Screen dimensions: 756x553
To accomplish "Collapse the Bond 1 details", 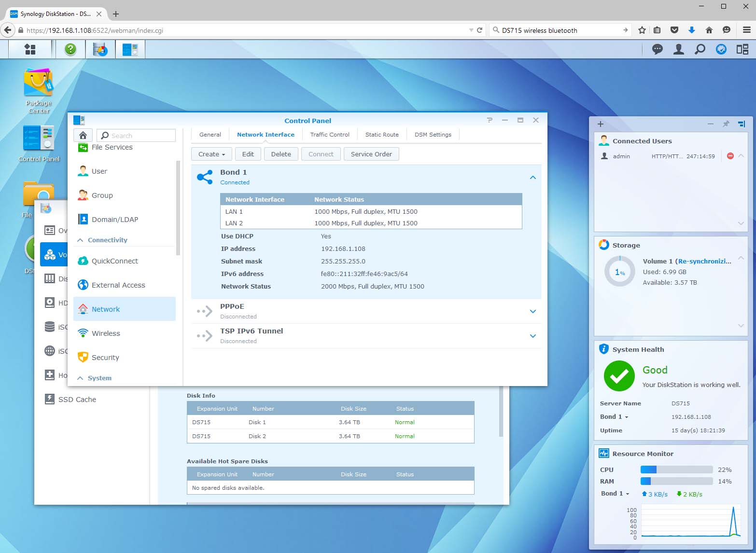I will (533, 178).
